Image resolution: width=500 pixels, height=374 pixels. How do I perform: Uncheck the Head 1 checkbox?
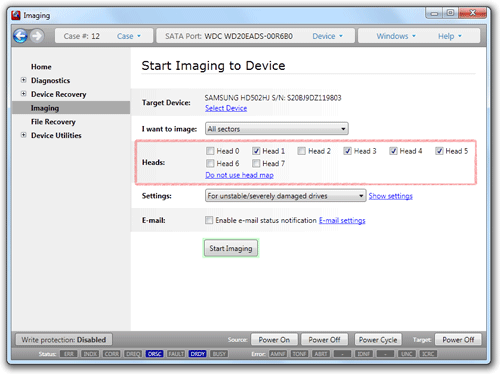(x=256, y=151)
